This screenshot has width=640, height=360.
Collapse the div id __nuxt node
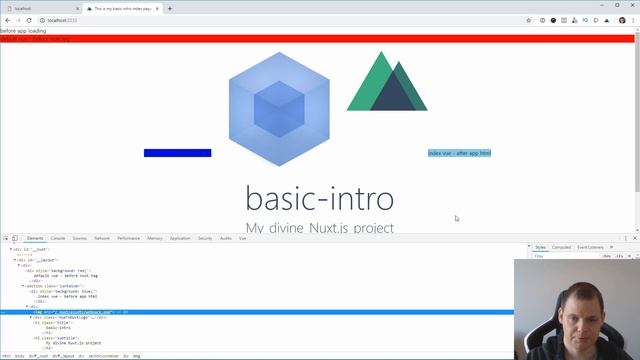tap(11, 249)
